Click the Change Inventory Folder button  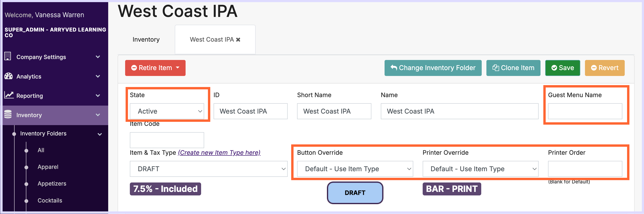tap(433, 68)
